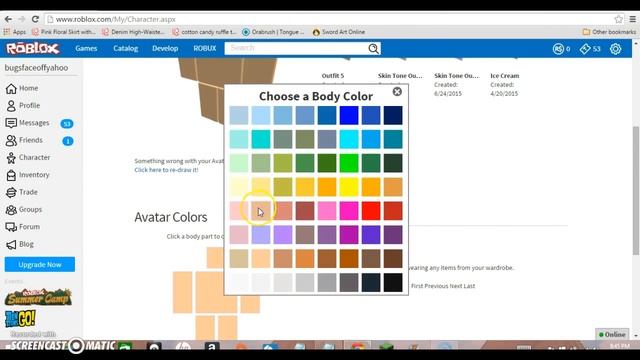This screenshot has width=640, height=360.
Task: Pick the black body color swatch
Action: (x=393, y=282)
